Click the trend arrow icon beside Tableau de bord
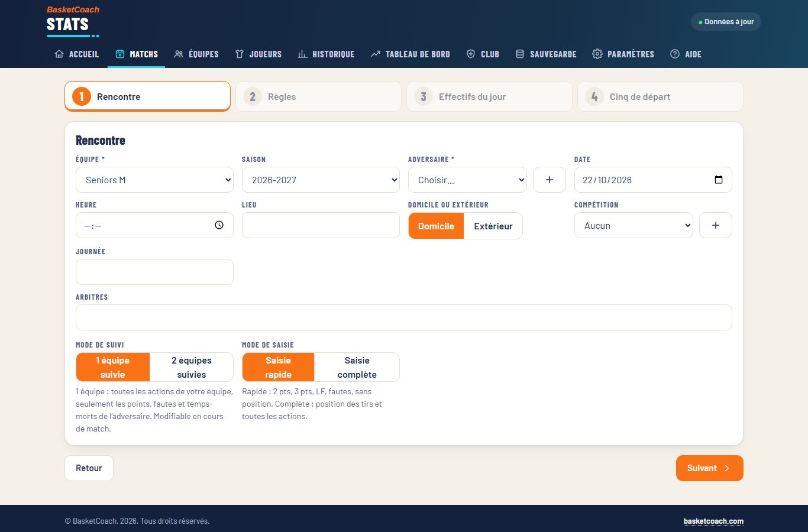This screenshot has height=532, width=808. point(376,54)
